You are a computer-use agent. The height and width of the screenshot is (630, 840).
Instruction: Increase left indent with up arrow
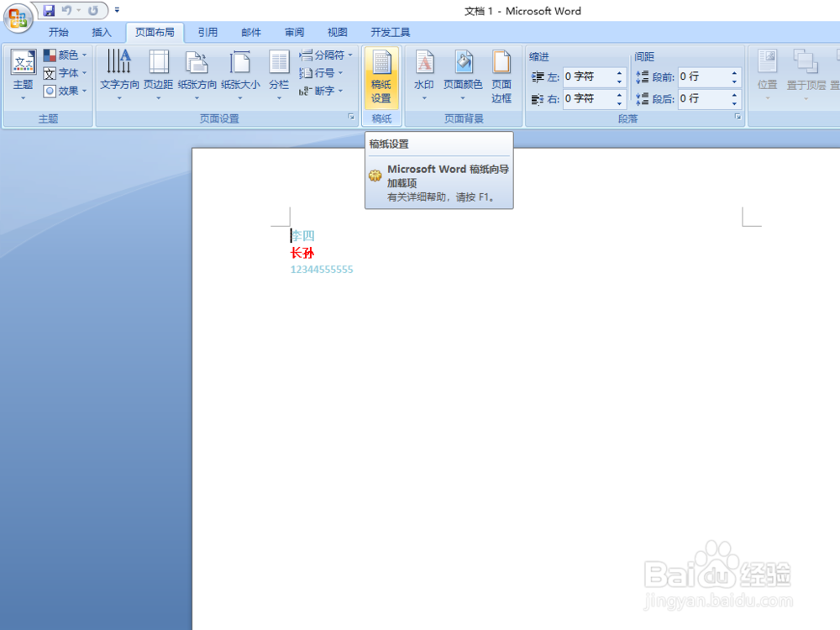620,73
